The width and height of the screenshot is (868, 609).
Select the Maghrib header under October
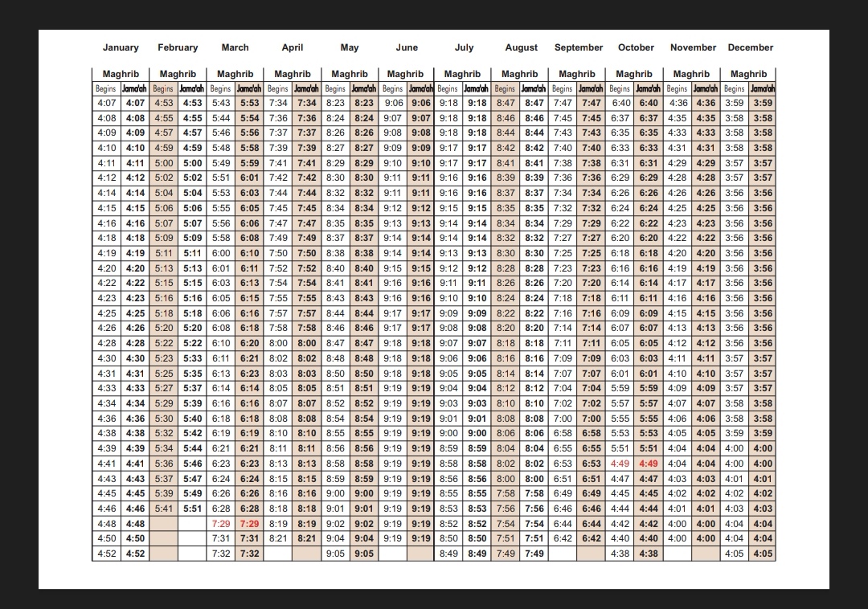(634, 74)
